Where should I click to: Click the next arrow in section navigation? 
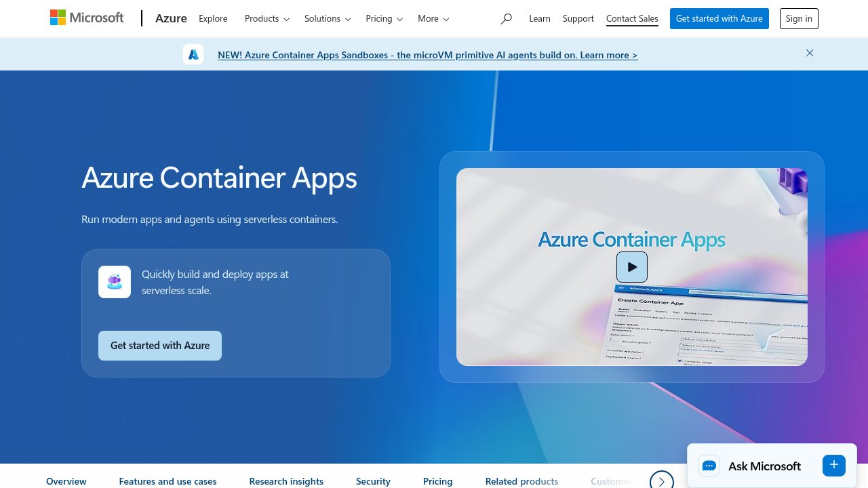[661, 481]
